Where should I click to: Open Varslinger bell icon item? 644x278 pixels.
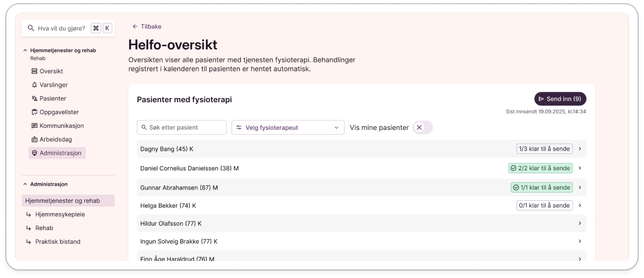point(53,85)
